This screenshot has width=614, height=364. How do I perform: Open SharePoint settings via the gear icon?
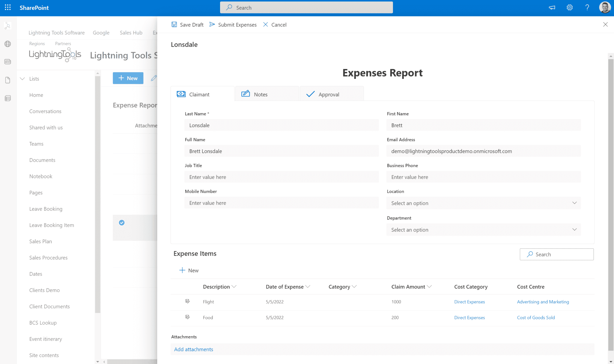569,7
